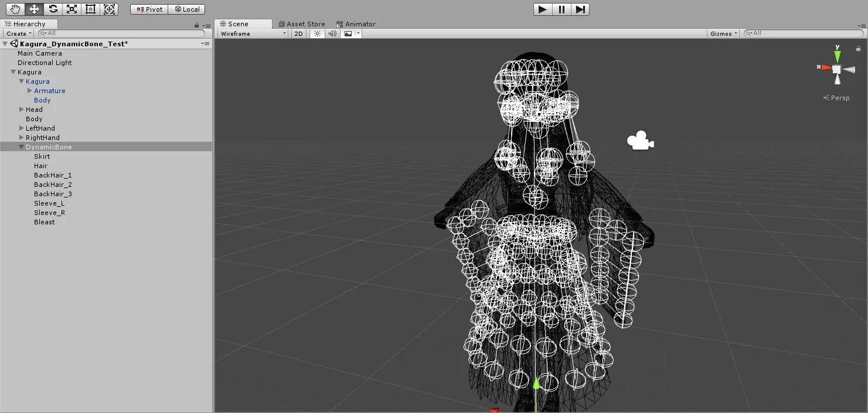The image size is (868, 413).
Task: Collapse the Kagura_DynamicBone_Test scene root
Action: 5,44
